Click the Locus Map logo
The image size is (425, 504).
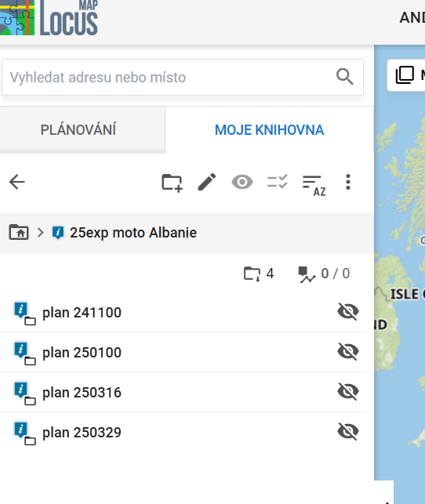tap(49, 18)
